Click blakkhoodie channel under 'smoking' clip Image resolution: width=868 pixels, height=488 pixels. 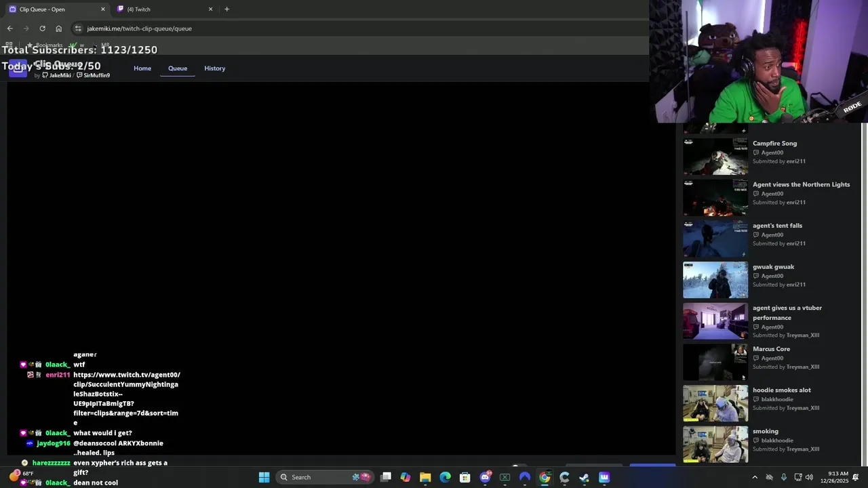click(777, 441)
